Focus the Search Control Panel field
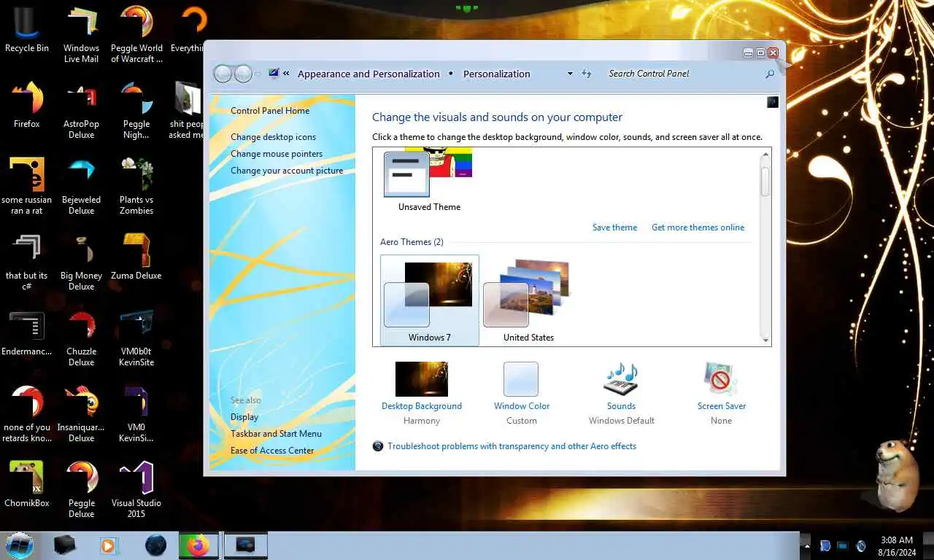 pyautogui.click(x=684, y=74)
